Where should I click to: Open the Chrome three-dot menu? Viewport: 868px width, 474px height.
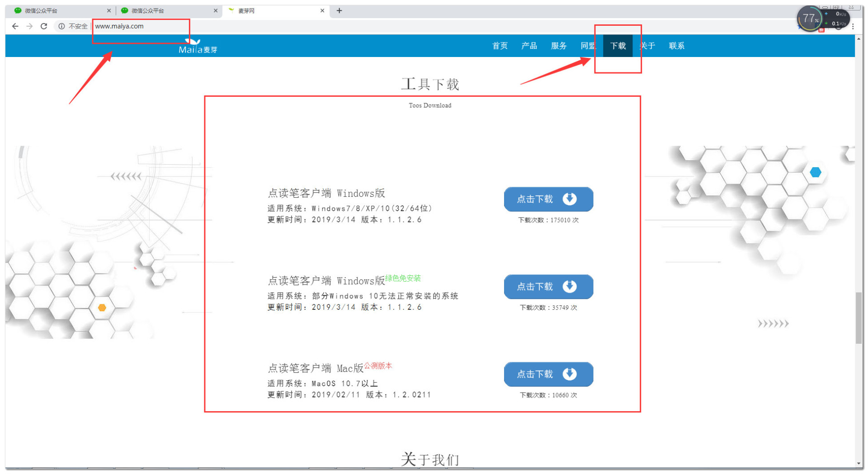tap(853, 26)
